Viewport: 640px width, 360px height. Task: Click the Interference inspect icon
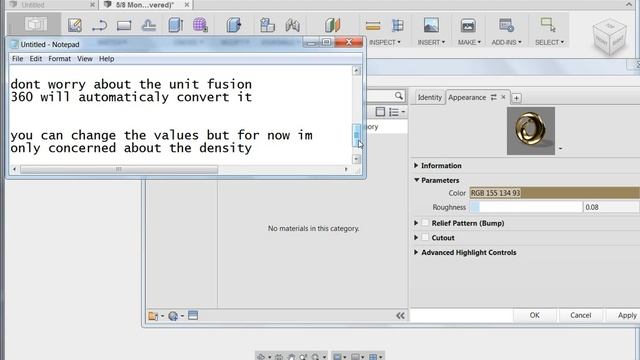click(x=398, y=25)
